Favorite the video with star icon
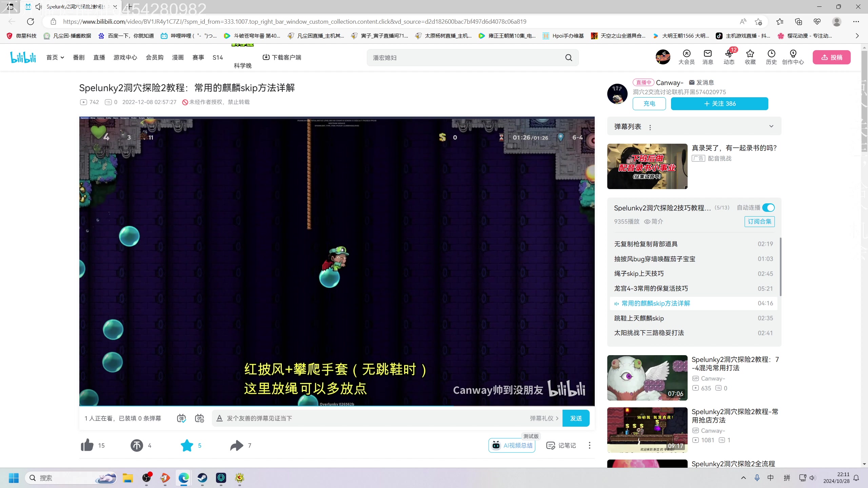The width and height of the screenshot is (868, 488). point(187,445)
